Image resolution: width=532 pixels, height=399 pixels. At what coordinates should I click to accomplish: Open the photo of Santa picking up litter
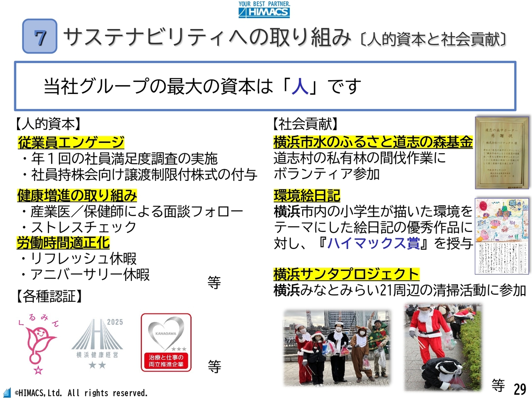[443, 347]
